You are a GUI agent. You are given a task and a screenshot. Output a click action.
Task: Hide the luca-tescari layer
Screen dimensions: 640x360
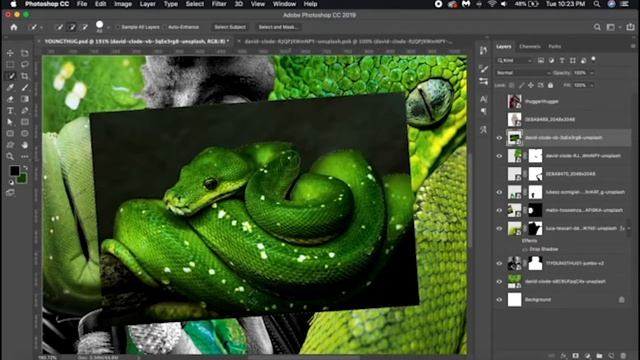point(499,229)
